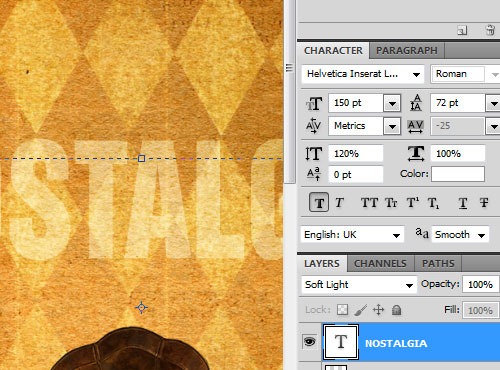
Task: Click the vertical scale field 120%
Action: click(356, 154)
